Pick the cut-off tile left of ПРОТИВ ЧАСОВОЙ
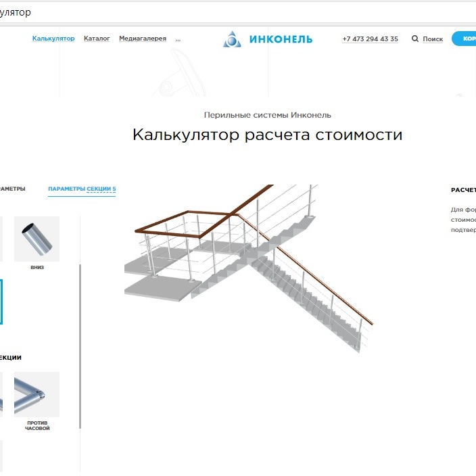 pos(1,395)
